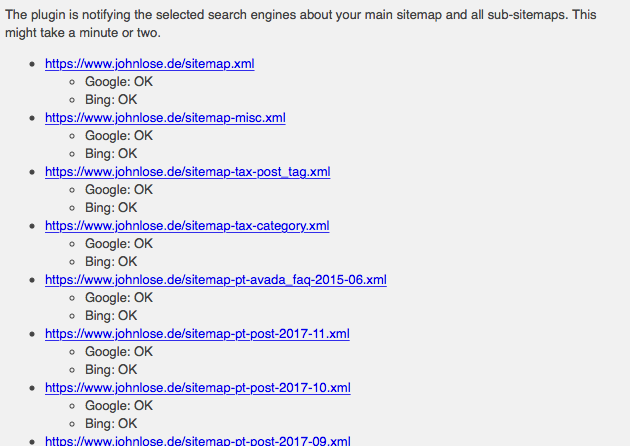Click Google: OK under sitemap-tax-post_tag.xml
The width and height of the screenshot is (630, 446).
point(119,190)
